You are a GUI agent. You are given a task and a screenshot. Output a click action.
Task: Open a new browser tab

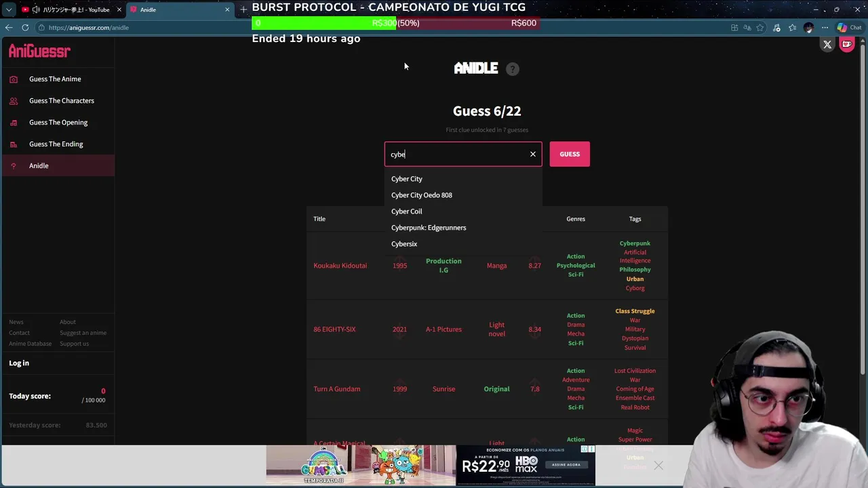click(x=243, y=9)
